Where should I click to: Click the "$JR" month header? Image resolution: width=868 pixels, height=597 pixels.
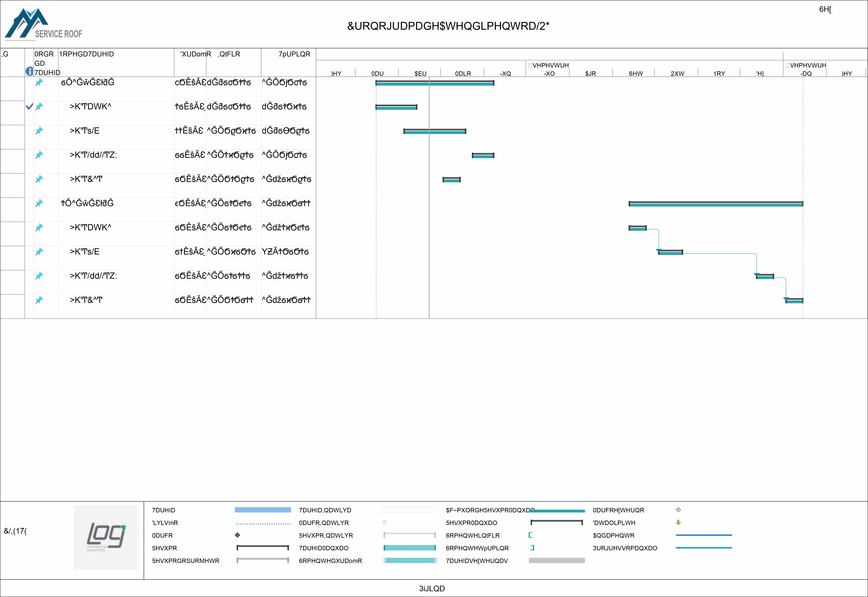[591, 74]
